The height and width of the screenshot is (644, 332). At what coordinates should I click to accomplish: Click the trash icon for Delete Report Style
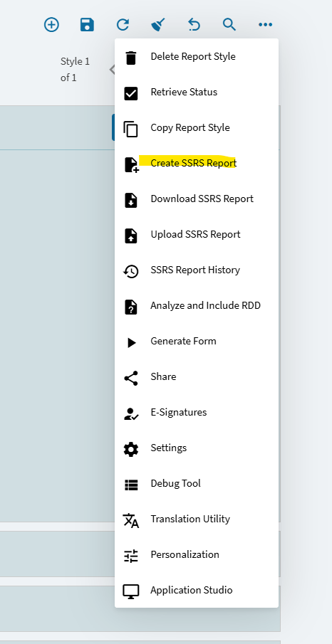click(131, 58)
